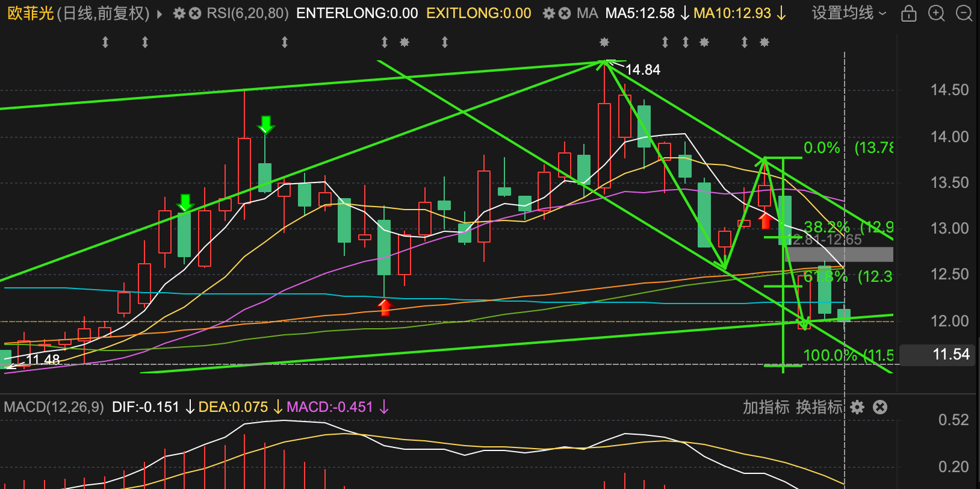This screenshot has width=980, height=489.
Task: Select the MACD:-0.451 value
Action: tap(330, 407)
